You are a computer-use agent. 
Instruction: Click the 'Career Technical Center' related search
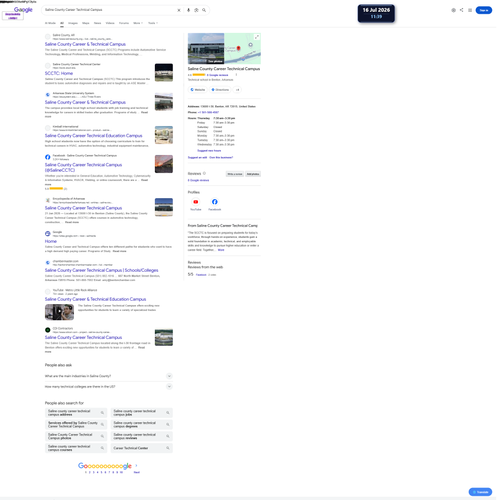pyautogui.click(x=142, y=448)
